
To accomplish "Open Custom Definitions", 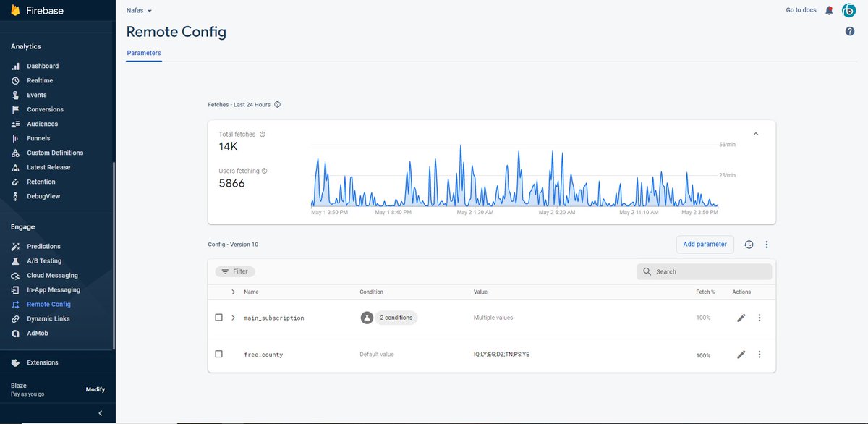I will pos(55,153).
